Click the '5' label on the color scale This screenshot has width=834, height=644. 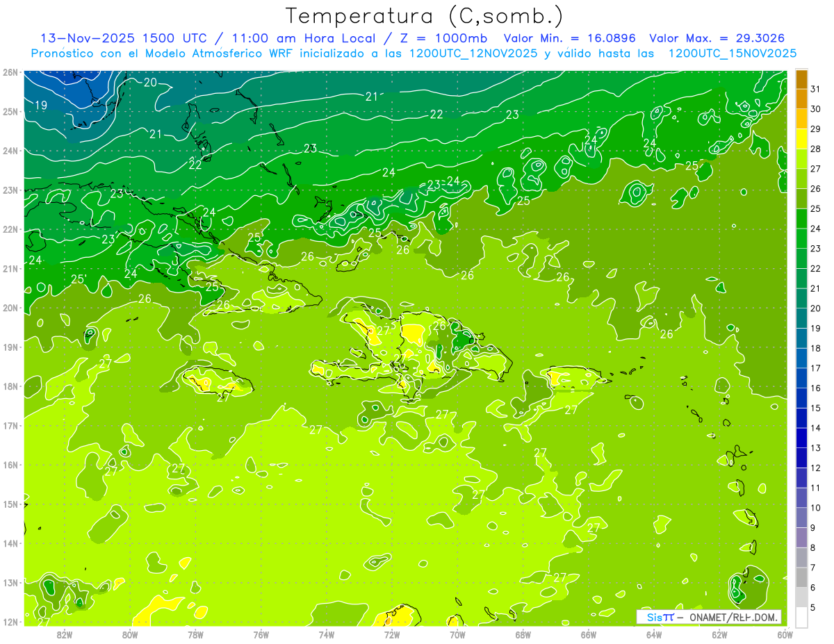click(x=813, y=607)
